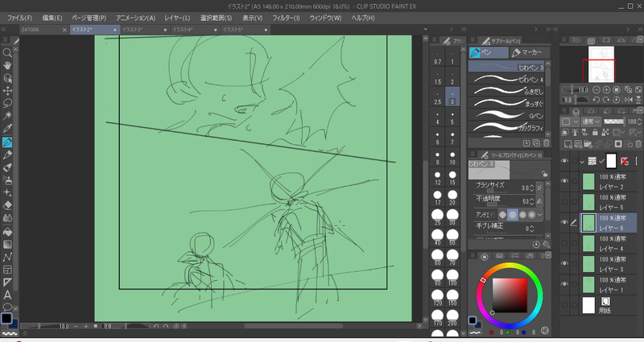Hide layer レイヤー 6 with eye icon
The height and width of the screenshot is (342, 644).
pos(564,222)
